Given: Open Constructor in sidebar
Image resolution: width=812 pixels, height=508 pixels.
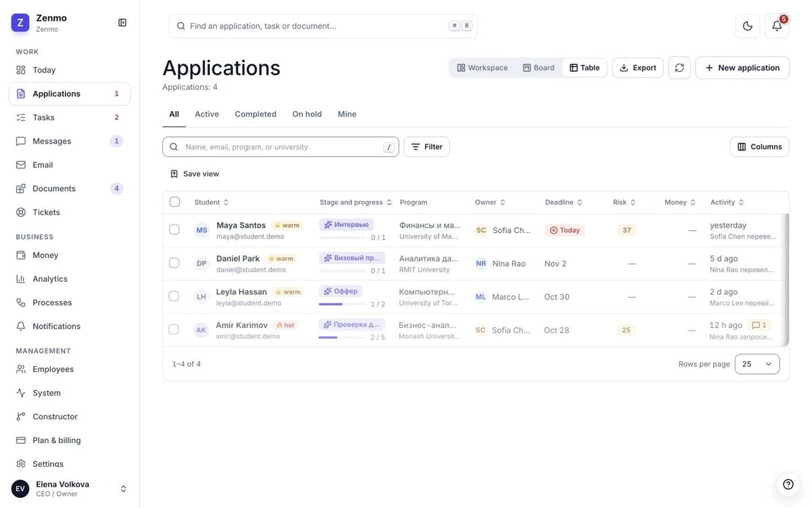Looking at the screenshot, I should pyautogui.click(x=69, y=417).
